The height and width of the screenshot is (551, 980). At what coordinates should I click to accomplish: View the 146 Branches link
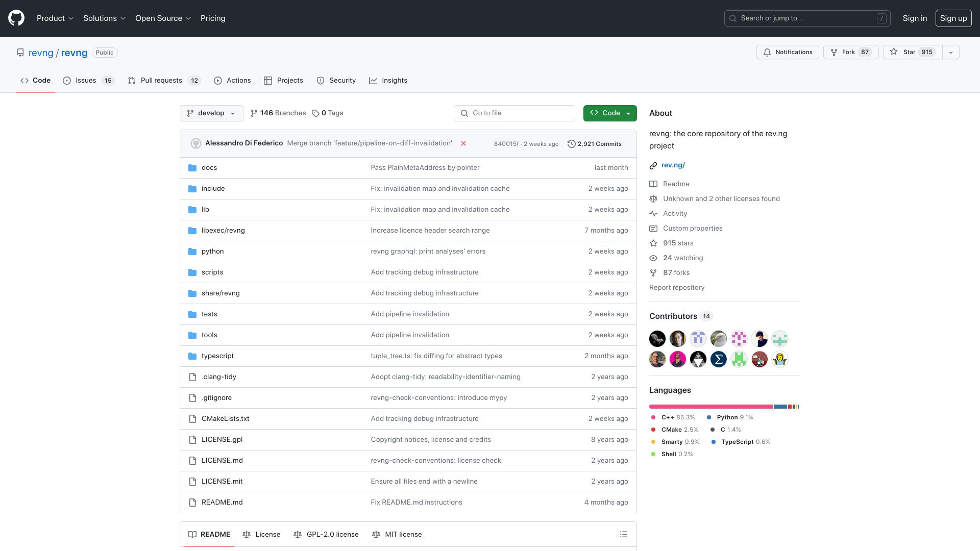click(278, 113)
